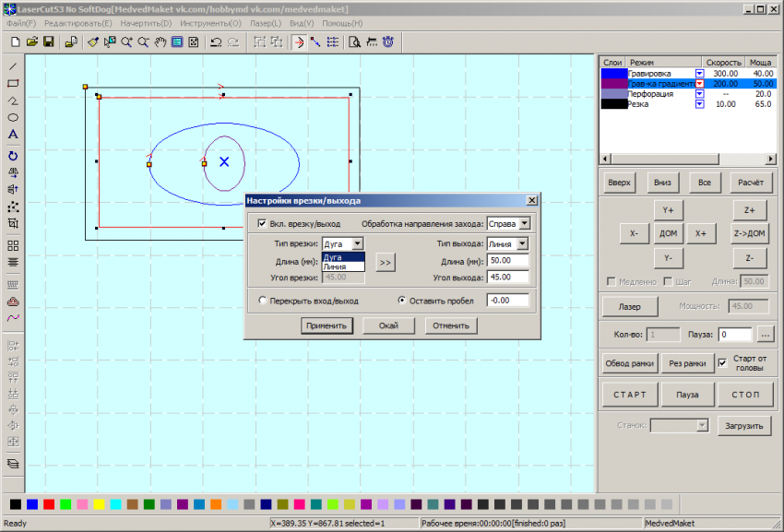Image resolution: width=784 pixels, height=532 pixels.
Task: Click the Save (floppy disk) icon
Action: [x=49, y=42]
